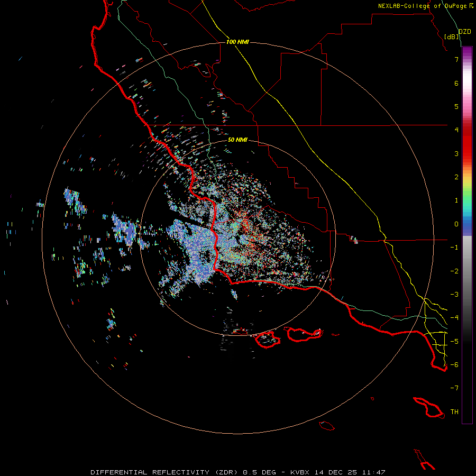Click the "KVBX" radar station identifier
Image resolution: width=476 pixels, height=476 pixels.
pos(300,472)
